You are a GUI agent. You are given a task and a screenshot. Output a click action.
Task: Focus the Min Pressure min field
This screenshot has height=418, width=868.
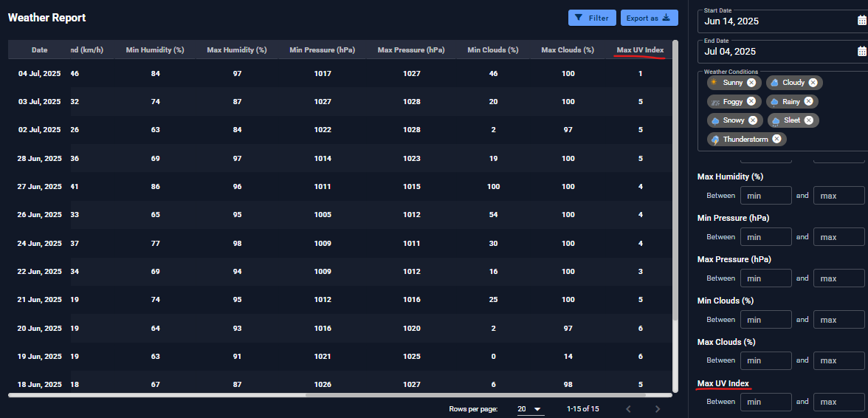[x=766, y=237]
